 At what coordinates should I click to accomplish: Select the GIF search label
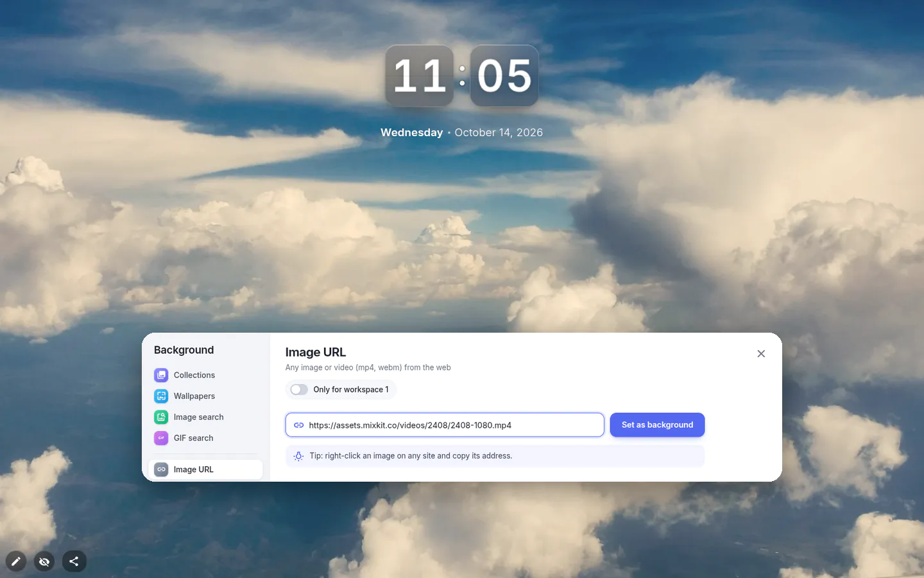click(193, 438)
